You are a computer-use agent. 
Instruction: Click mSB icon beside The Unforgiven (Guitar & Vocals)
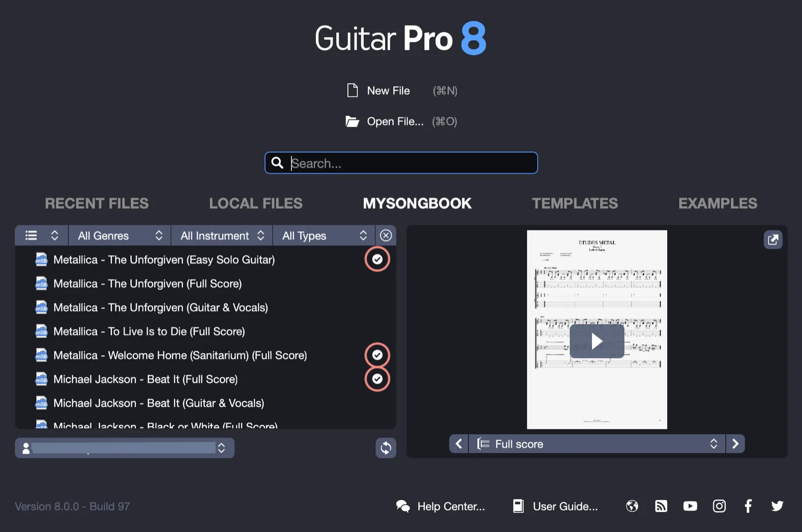coord(41,308)
